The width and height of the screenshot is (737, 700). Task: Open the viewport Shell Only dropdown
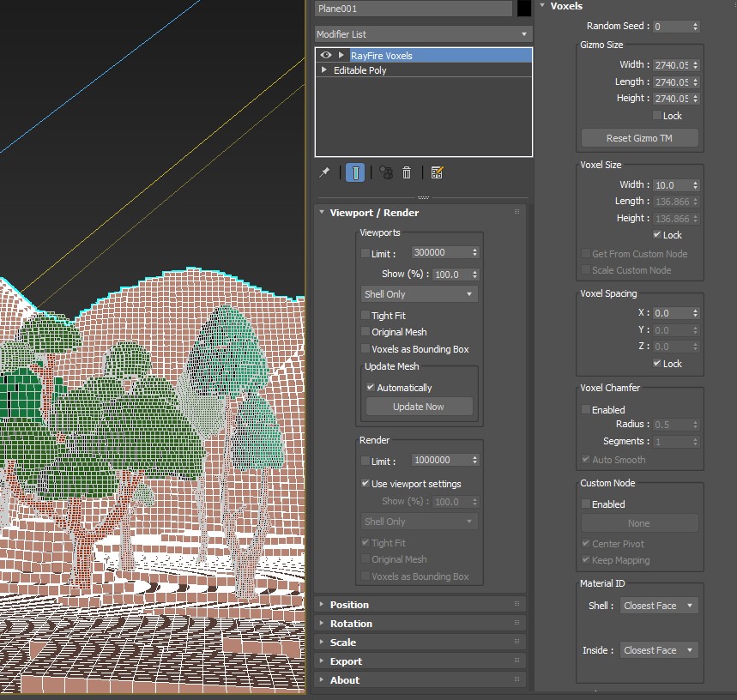tap(419, 294)
